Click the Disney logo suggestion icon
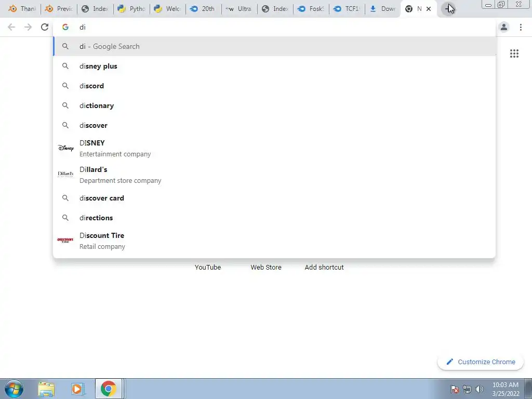The image size is (532, 399). point(65,148)
